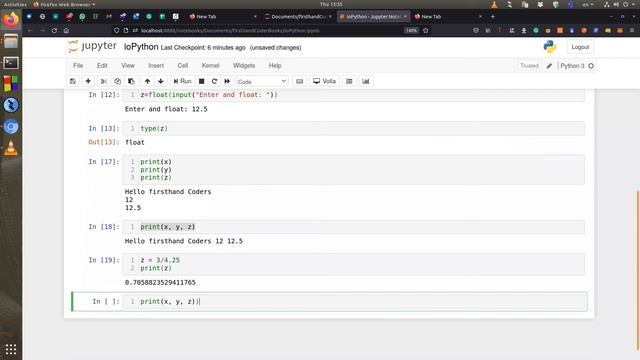
Task: Save the notebook with the save and checkpoint icon
Action: point(73,81)
